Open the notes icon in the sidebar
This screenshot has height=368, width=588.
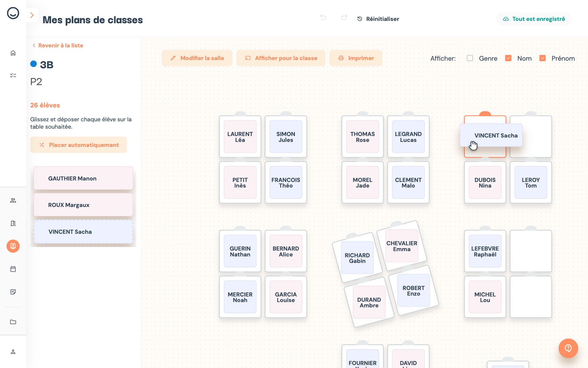[13, 292]
